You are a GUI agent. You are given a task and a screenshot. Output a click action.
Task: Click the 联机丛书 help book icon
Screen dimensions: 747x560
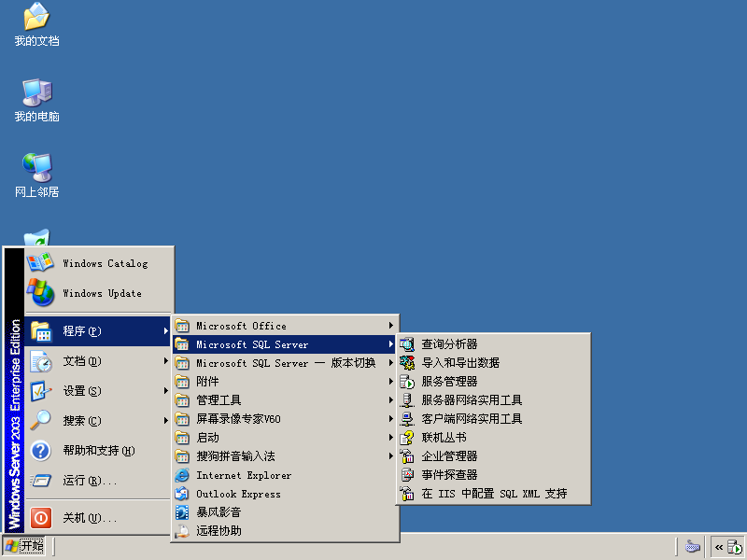407,438
